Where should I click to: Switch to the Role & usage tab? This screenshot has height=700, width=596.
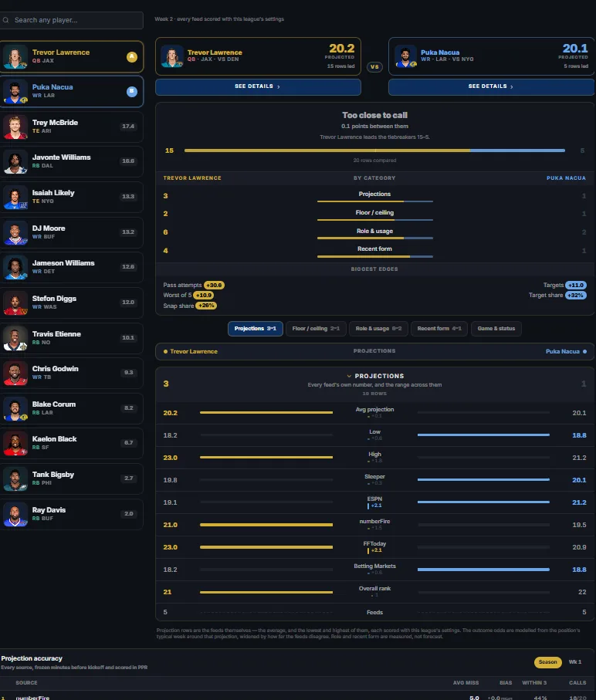pos(378,329)
